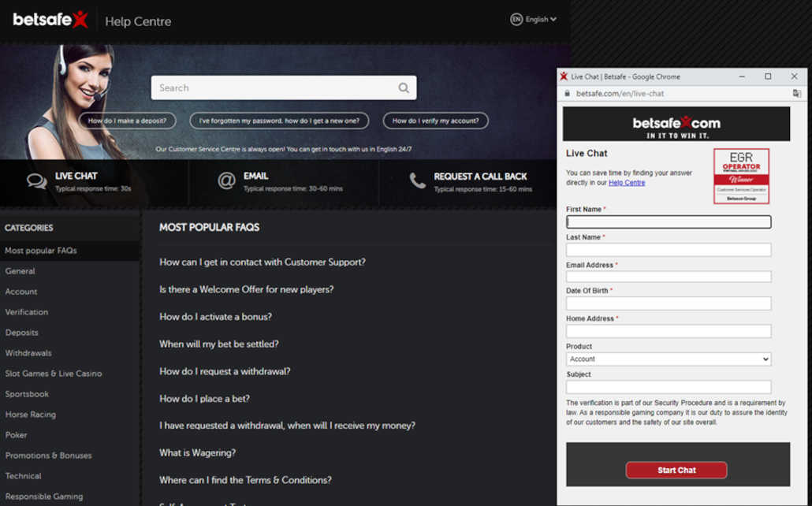The width and height of the screenshot is (812, 506).
Task: Open FAQ 'How do I place a bet?'
Action: [x=204, y=399]
